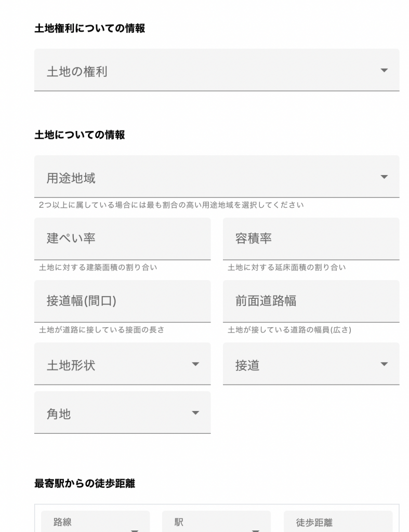
Task: Open the 角地 dropdown
Action: [x=122, y=413]
